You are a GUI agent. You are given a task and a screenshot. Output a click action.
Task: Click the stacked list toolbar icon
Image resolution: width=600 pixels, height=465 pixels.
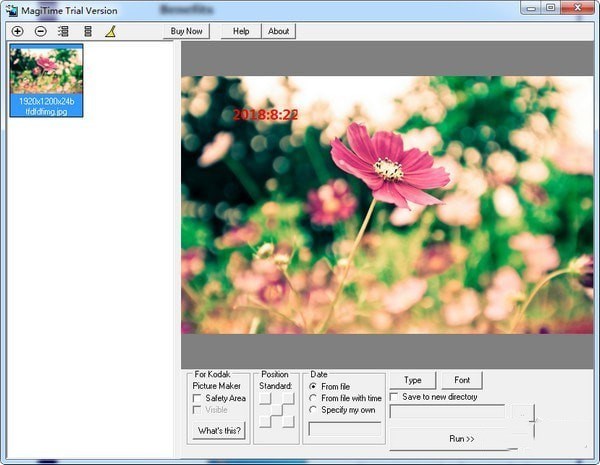[88, 31]
